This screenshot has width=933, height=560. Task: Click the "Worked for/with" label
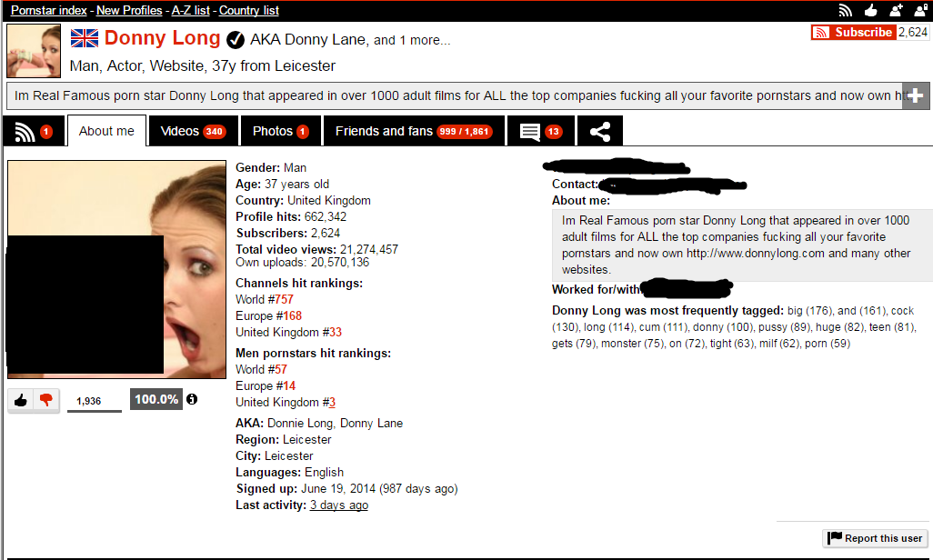pos(596,290)
